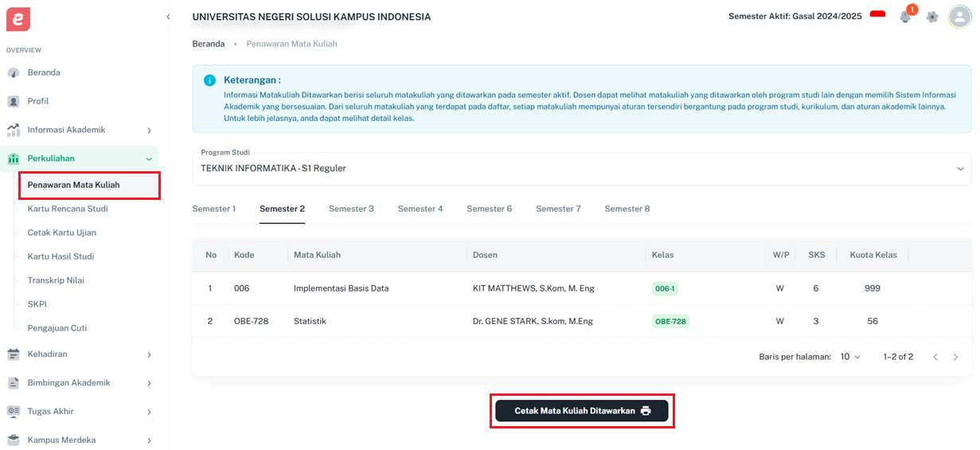The image size is (980, 450).
Task: Switch to the Semester 7 tab
Action: tap(558, 209)
